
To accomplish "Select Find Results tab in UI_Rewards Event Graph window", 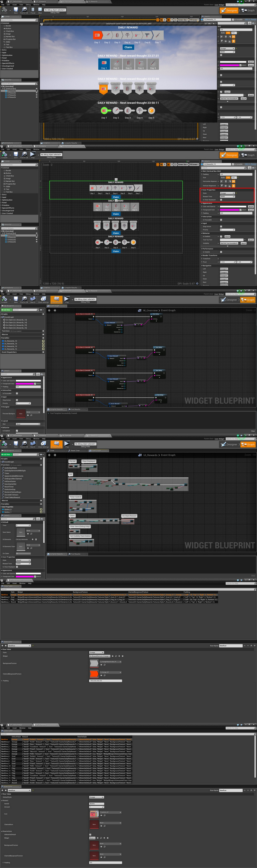I will click(x=75, y=554).
